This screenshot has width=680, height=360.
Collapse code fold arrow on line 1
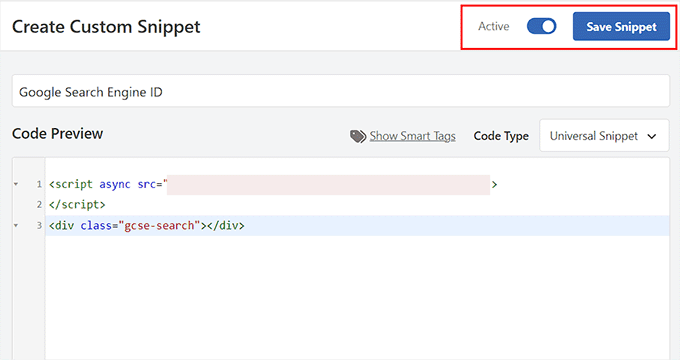coord(16,184)
